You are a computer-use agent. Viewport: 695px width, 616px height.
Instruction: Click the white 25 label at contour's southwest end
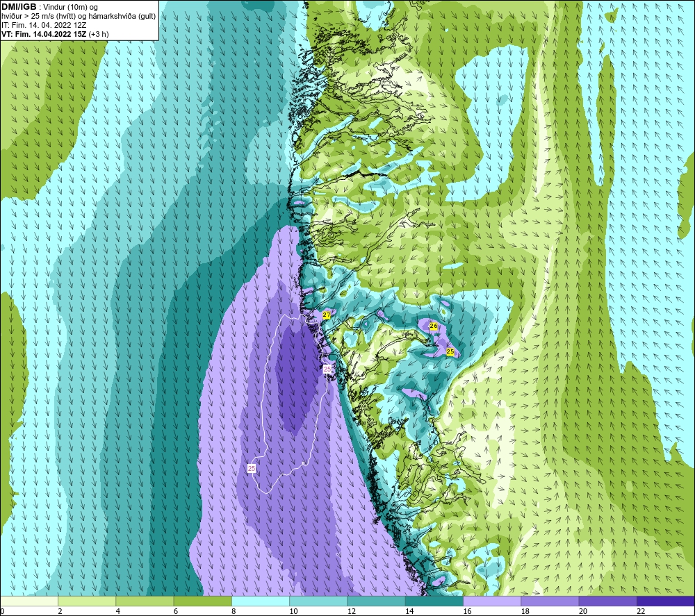point(252,468)
